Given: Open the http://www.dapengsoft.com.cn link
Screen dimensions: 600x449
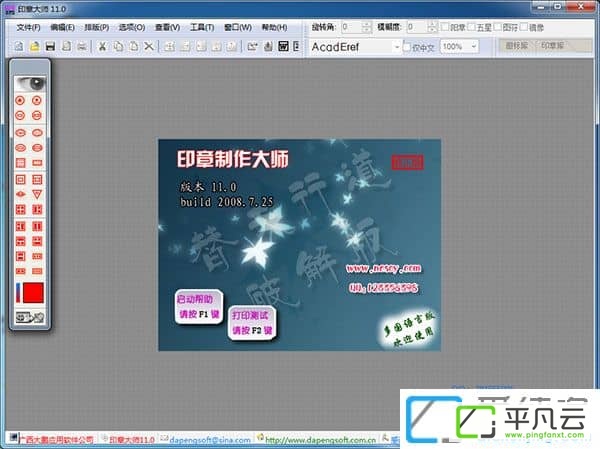Looking at the screenshot, I should [320, 440].
